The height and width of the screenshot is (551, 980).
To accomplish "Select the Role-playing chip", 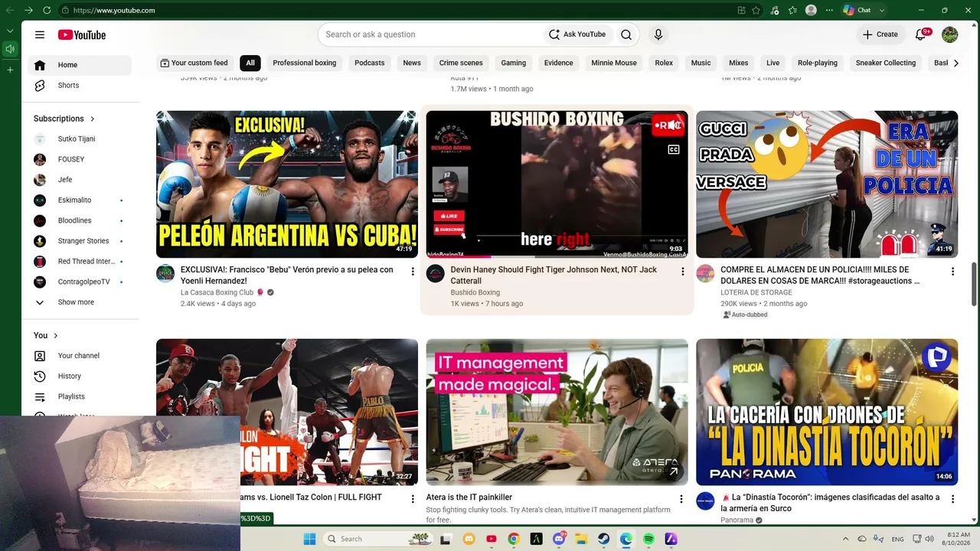I will (818, 63).
